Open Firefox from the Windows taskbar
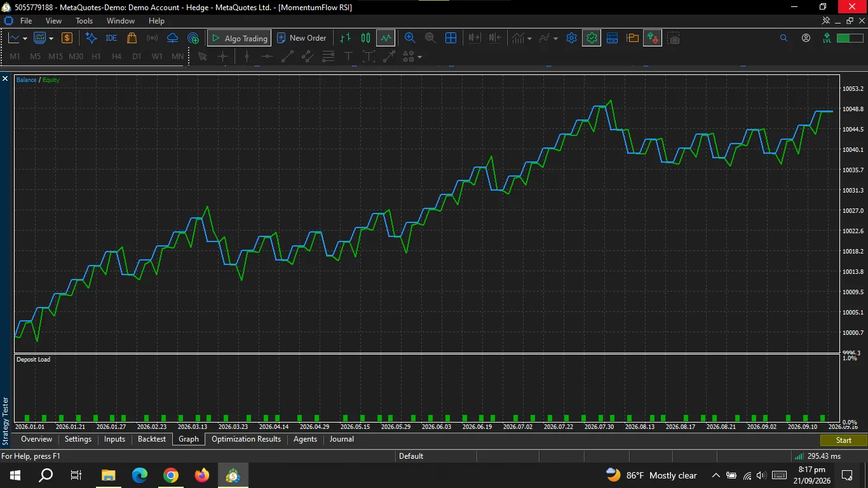The height and width of the screenshot is (488, 868). pyautogui.click(x=201, y=475)
